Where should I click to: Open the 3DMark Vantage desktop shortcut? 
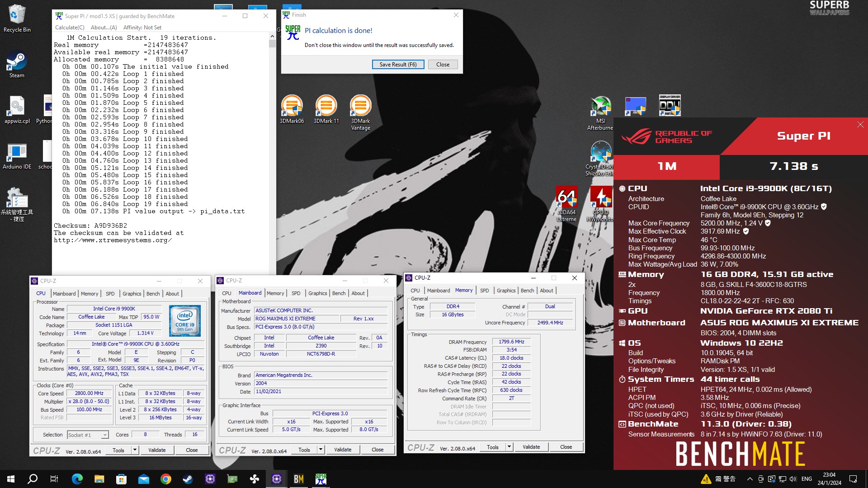point(360,113)
